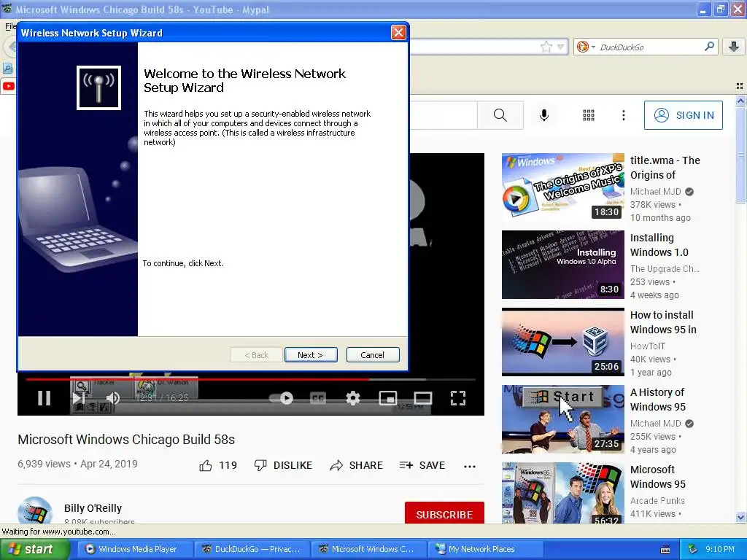Subscribe to Billy O'Reilly channel
The height and width of the screenshot is (560, 747).
click(444, 514)
